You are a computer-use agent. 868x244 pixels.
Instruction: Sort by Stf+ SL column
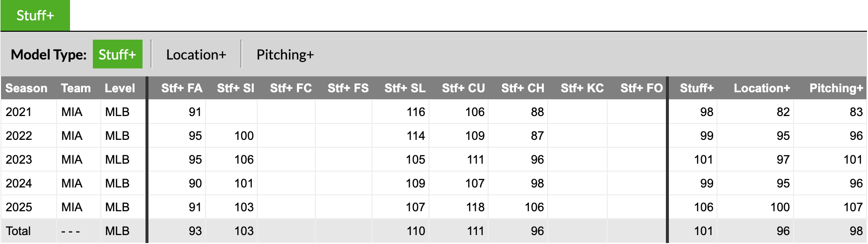(x=405, y=88)
